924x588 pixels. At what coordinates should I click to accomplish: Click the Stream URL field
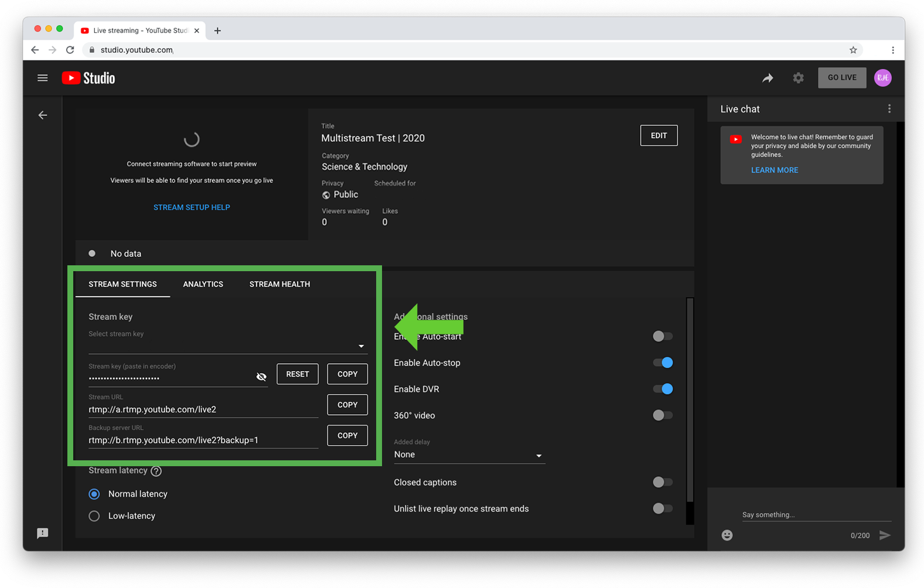(203, 409)
